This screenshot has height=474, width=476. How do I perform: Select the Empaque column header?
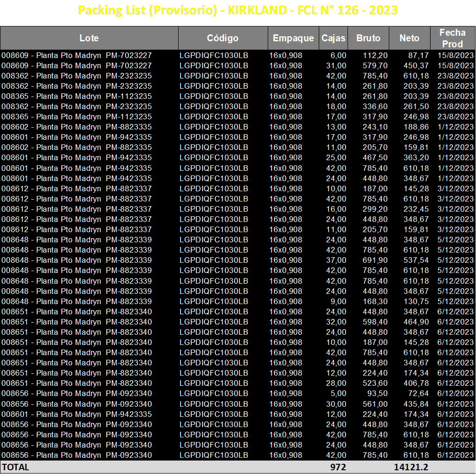coord(293,38)
